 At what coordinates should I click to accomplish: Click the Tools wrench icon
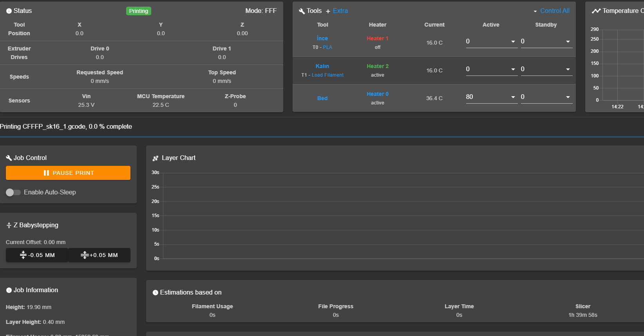point(302,11)
